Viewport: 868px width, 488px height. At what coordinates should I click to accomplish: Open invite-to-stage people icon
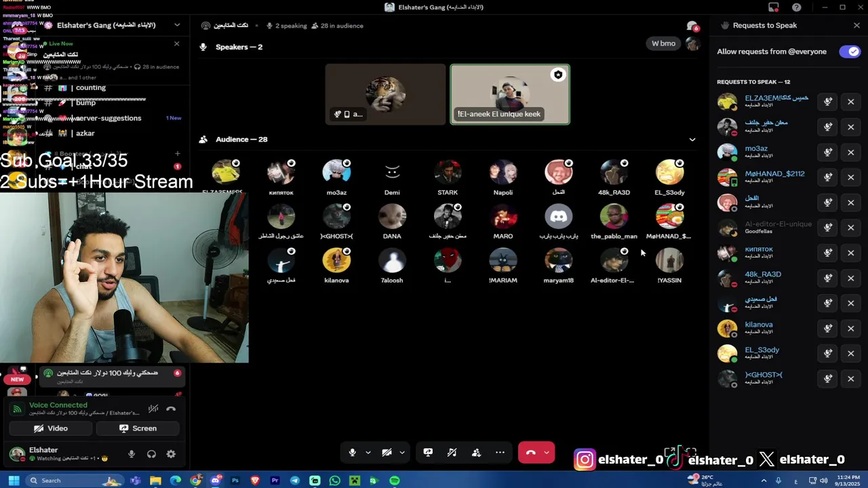pyautogui.click(x=476, y=453)
